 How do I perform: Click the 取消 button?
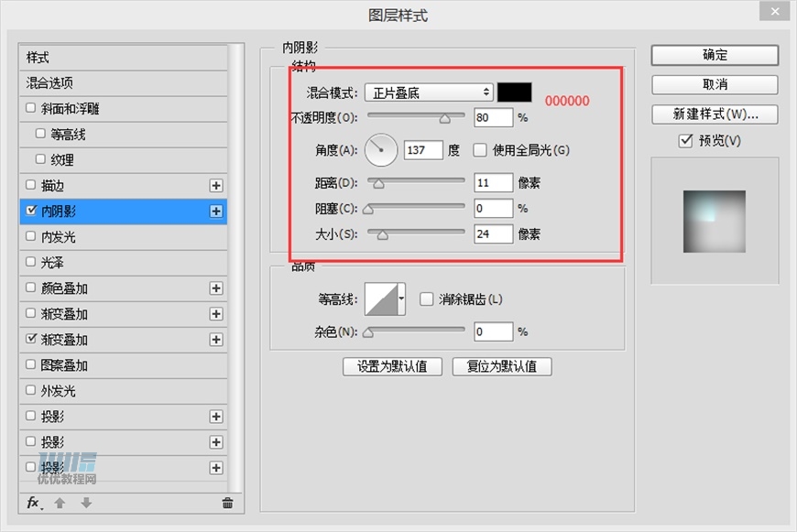tap(715, 84)
